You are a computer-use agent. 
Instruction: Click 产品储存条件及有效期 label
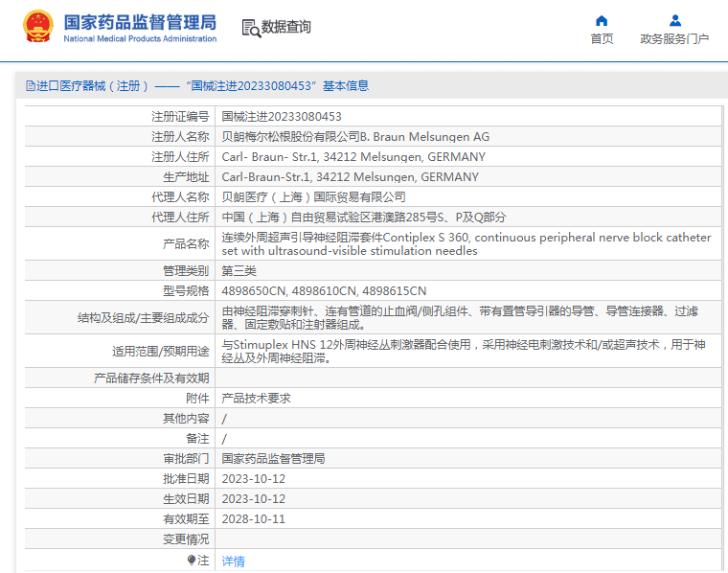[x=151, y=378]
